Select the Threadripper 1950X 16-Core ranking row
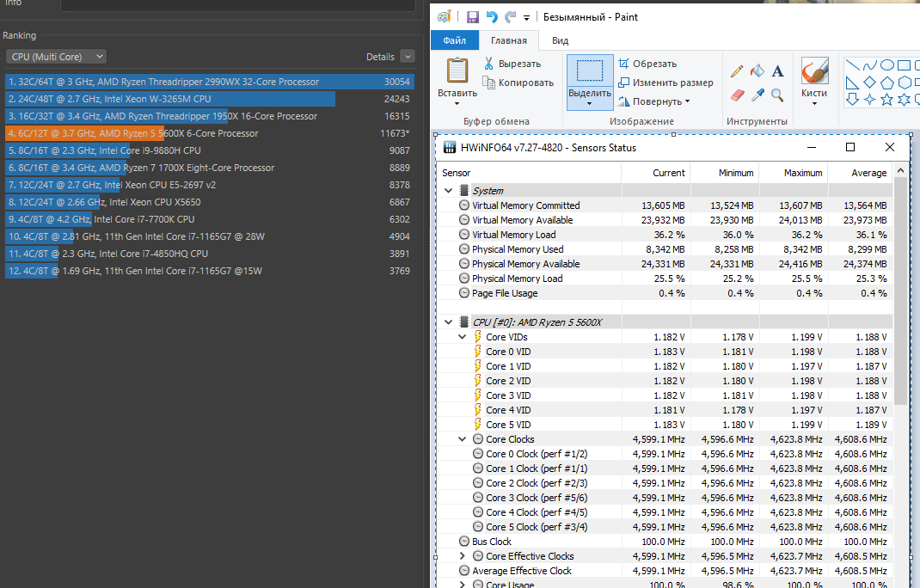 (x=210, y=116)
